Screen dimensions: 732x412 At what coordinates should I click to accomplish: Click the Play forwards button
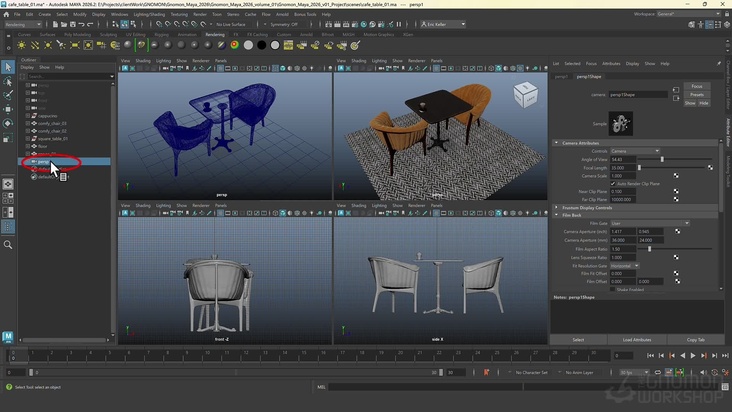click(x=693, y=355)
